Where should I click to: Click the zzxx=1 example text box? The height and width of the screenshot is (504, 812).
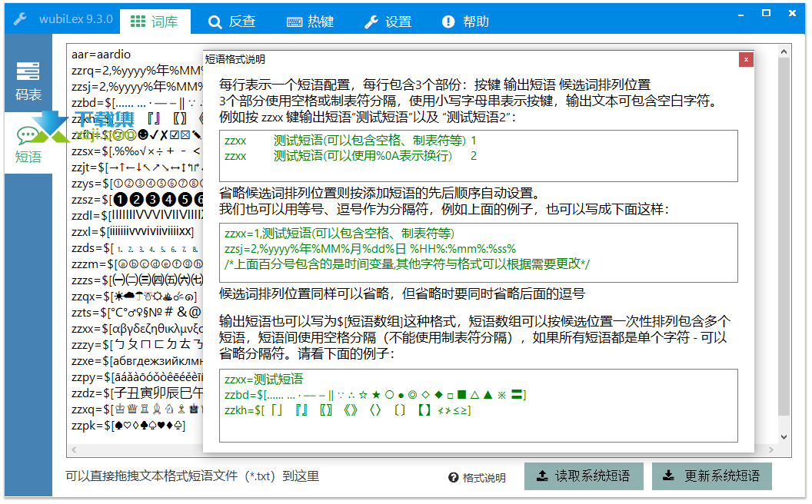coord(478,253)
